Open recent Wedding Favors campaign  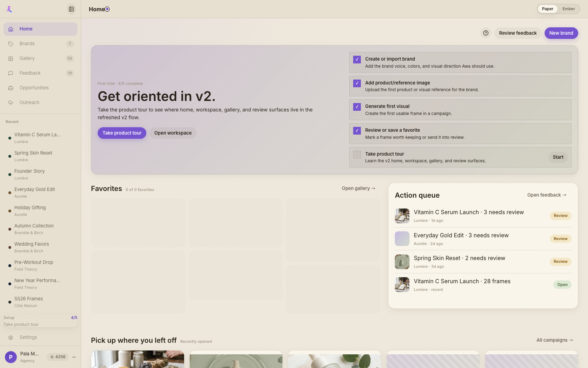(x=40, y=247)
